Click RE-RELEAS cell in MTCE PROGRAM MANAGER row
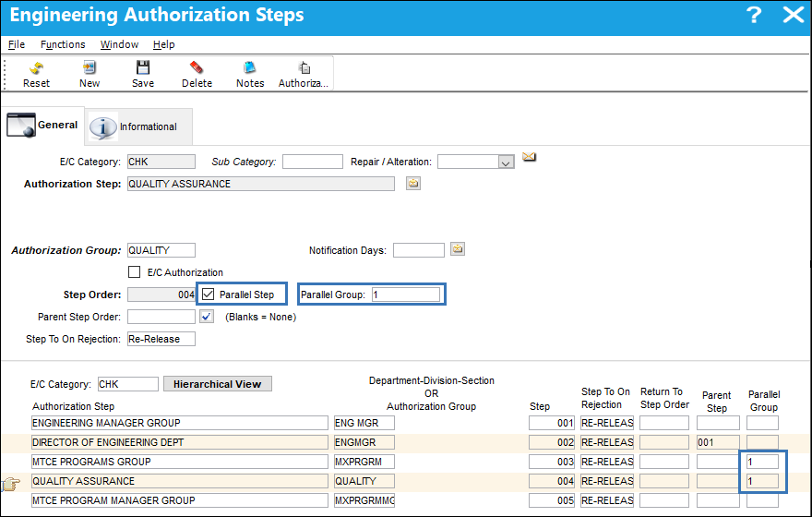 pos(607,500)
